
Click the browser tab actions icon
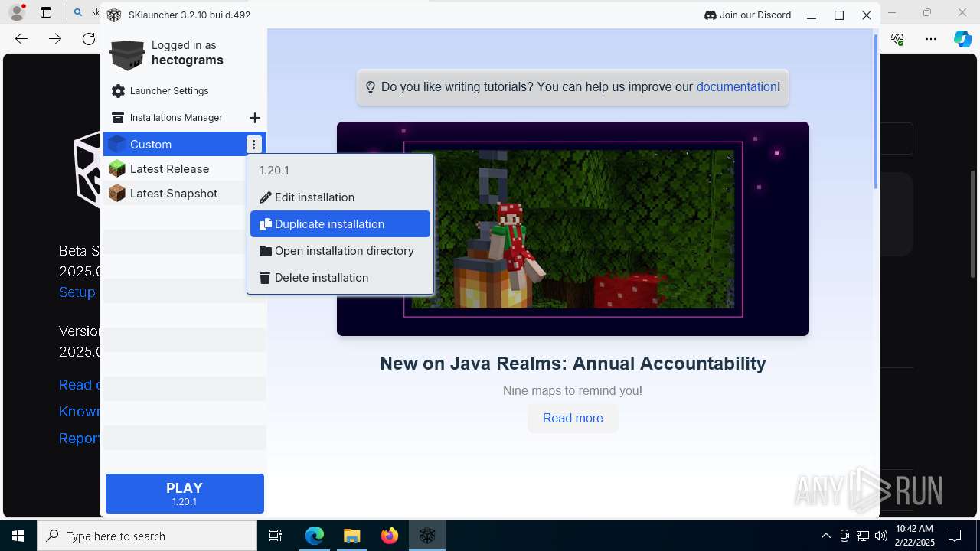46,13
